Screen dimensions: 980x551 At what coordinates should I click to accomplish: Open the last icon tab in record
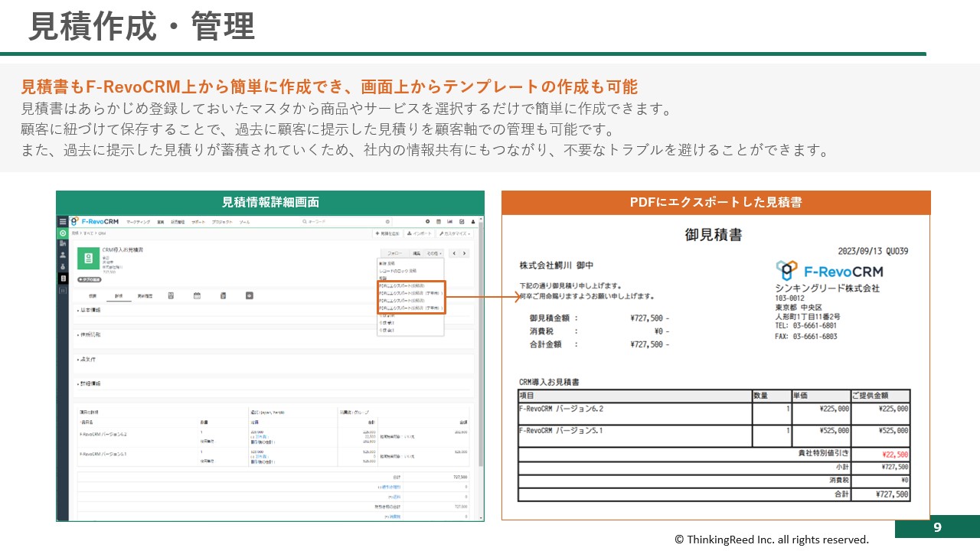(x=250, y=295)
